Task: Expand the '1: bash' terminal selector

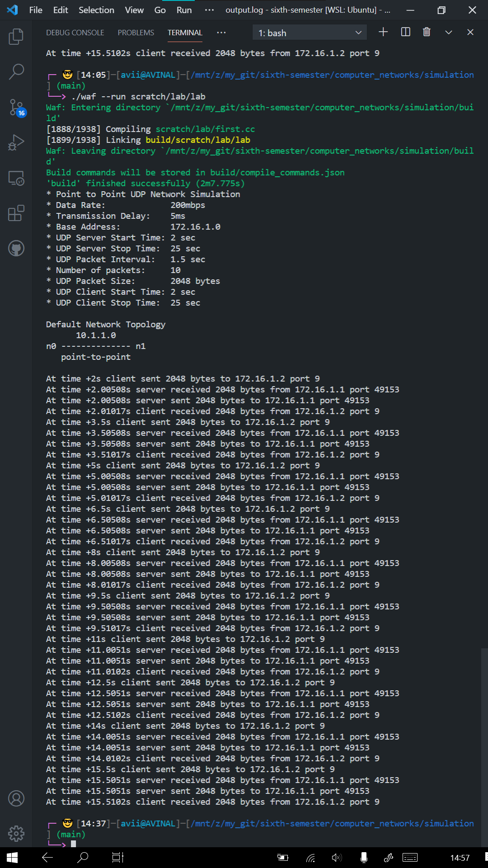Action: (310, 33)
